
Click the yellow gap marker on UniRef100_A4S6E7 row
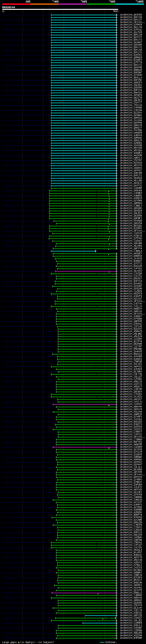(109, 254)
